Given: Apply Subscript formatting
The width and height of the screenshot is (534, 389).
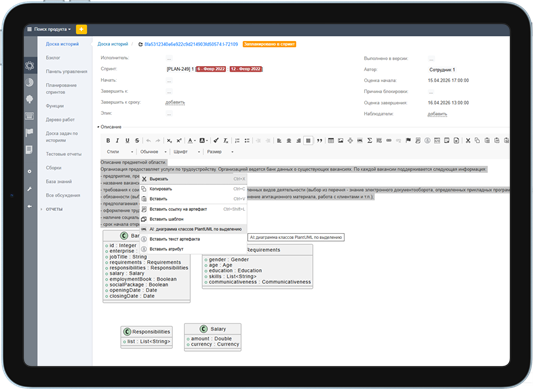Looking at the screenshot, I should [169, 140].
